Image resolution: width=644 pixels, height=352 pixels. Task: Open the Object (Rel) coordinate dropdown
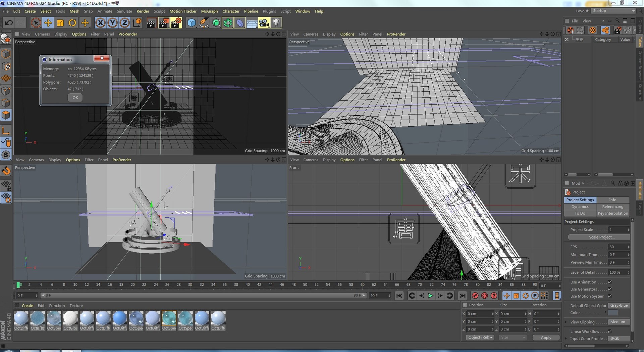coord(480,338)
